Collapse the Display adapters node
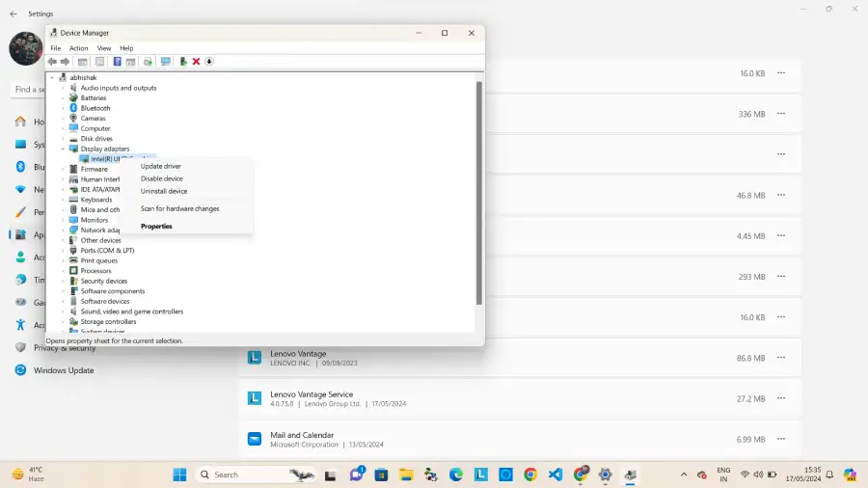The width and height of the screenshot is (868, 488). [63, 149]
